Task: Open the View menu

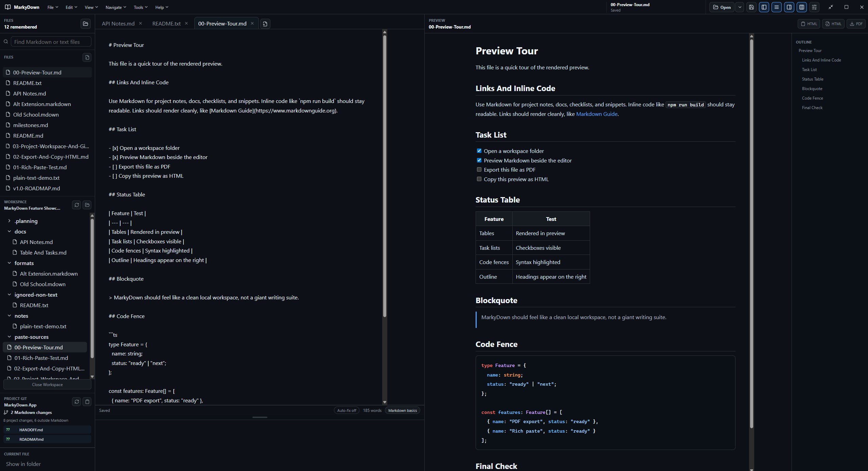Action: 91,7
